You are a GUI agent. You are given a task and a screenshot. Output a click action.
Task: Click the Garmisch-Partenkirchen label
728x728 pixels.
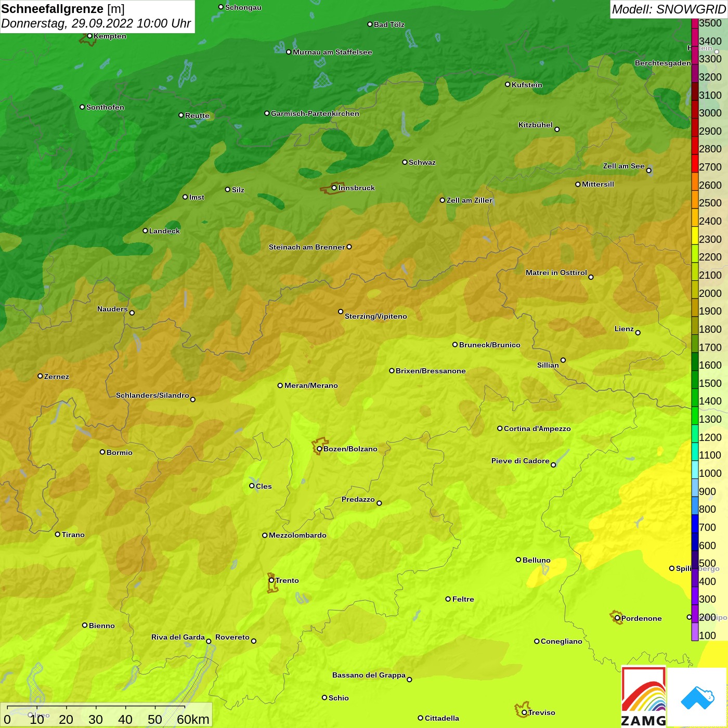point(315,113)
